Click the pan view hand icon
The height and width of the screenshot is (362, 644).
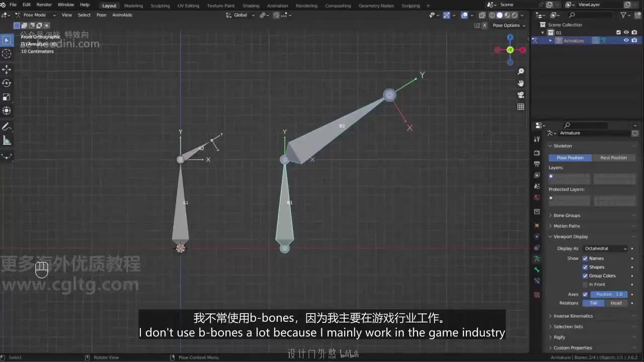click(x=521, y=83)
